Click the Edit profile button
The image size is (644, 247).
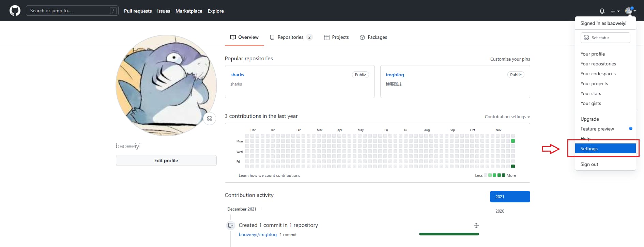point(166,160)
